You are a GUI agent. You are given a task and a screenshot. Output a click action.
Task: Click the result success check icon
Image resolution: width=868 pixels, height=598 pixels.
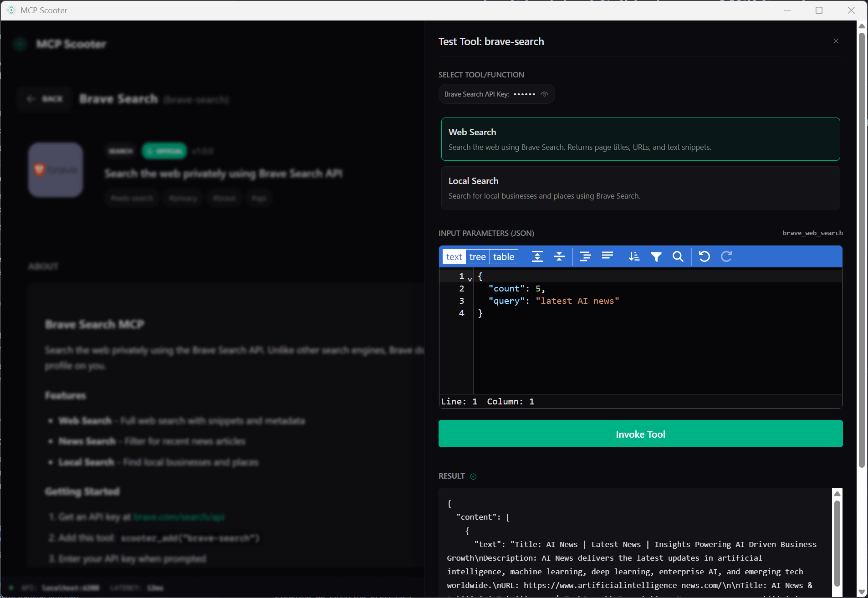(474, 476)
